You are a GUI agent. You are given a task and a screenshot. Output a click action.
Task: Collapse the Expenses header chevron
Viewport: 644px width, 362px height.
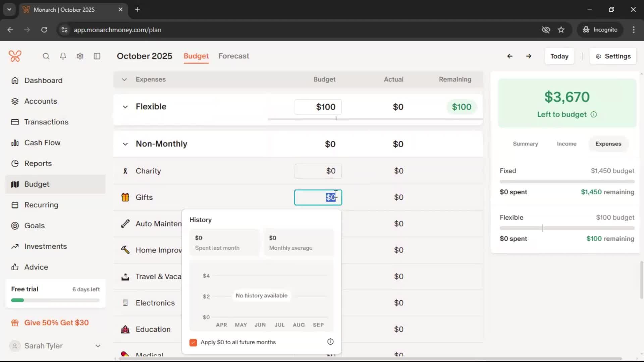[124, 79]
